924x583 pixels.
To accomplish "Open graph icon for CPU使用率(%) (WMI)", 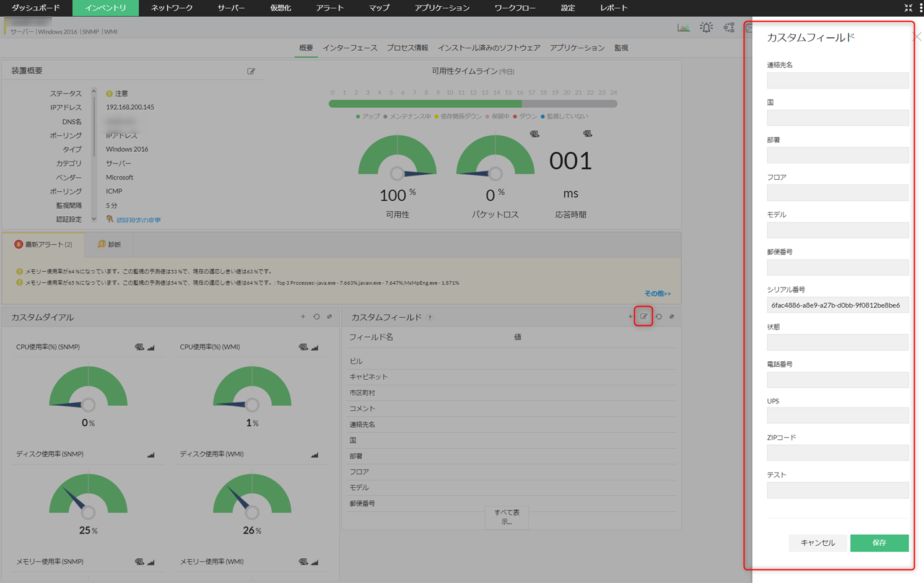I will [315, 347].
